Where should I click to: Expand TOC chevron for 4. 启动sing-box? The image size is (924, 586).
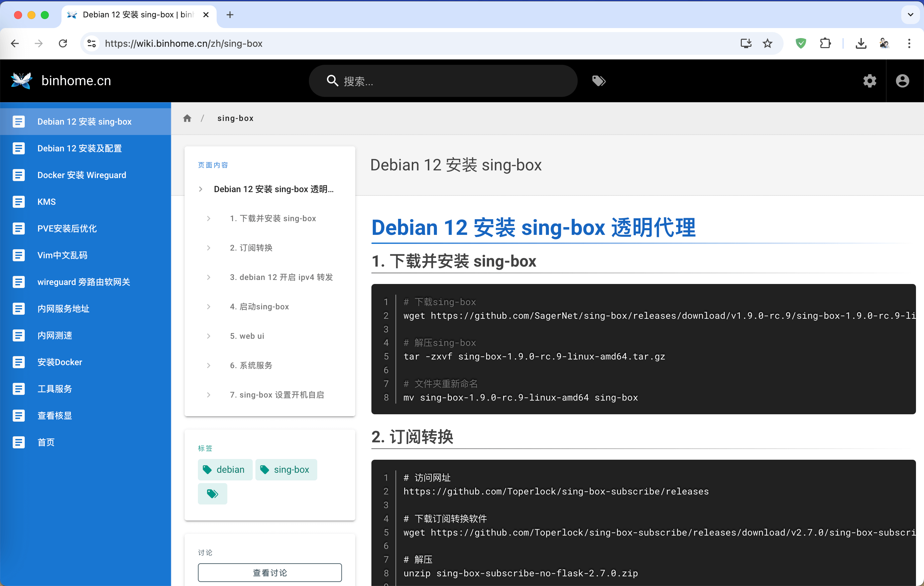pyautogui.click(x=209, y=306)
